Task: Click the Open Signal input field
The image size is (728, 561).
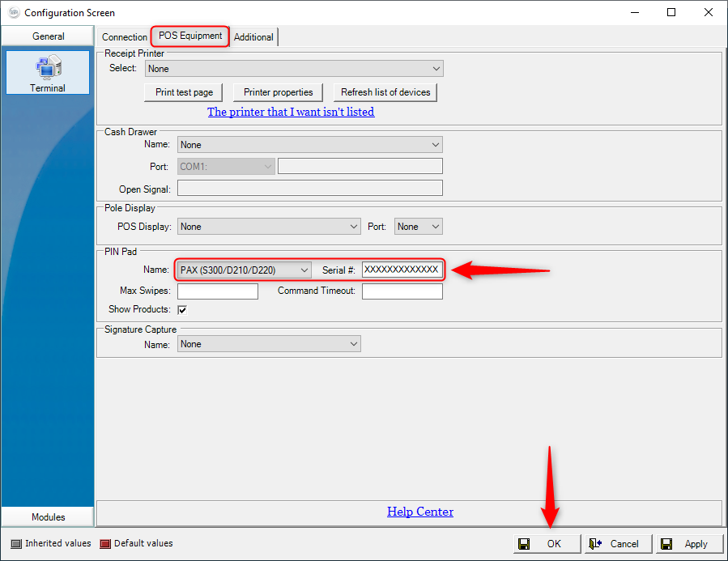Action: (x=310, y=188)
